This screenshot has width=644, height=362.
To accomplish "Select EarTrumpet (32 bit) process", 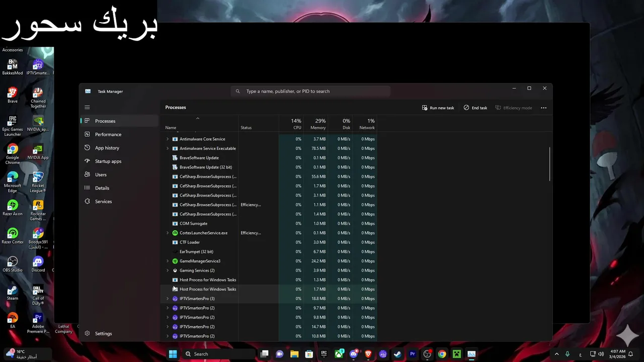I will coord(269,251).
